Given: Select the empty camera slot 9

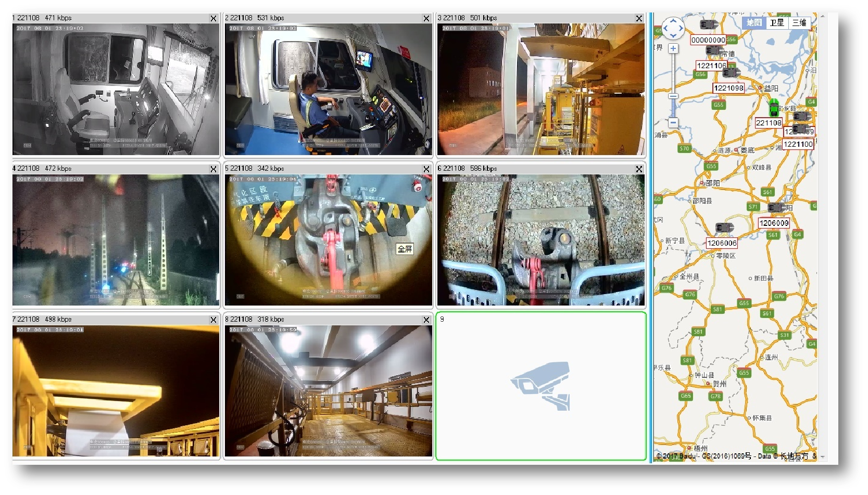Looking at the screenshot, I should tap(540, 386).
